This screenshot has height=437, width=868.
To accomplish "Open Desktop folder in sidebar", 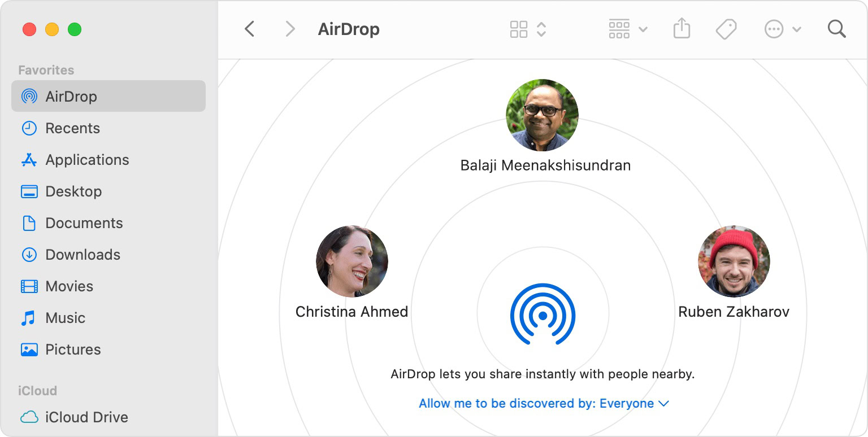I will click(108, 191).
